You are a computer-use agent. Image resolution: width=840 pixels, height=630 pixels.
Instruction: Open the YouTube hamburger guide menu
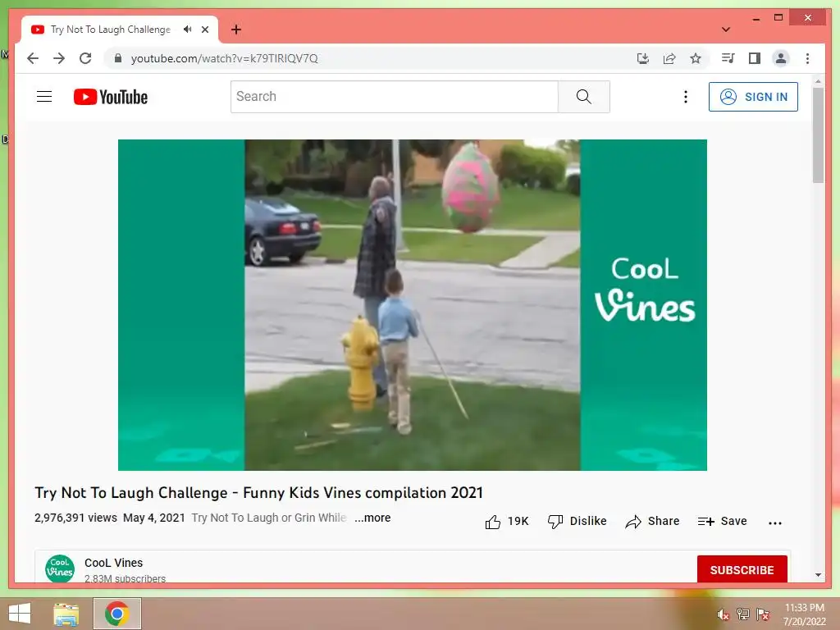tap(44, 97)
